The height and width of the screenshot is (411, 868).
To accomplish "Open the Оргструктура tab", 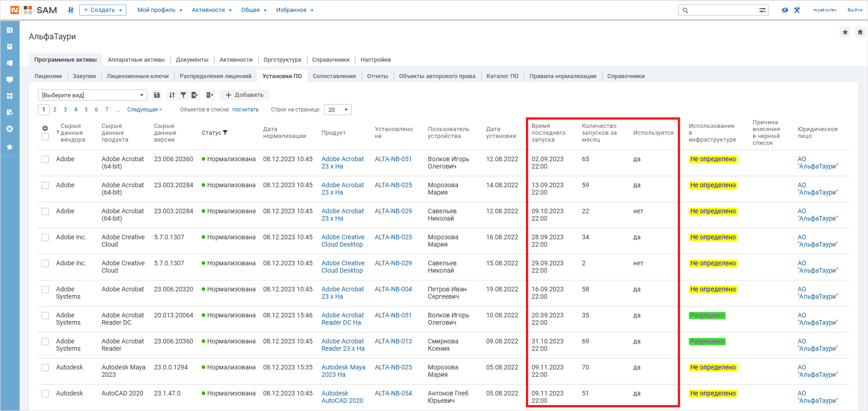I will pos(282,60).
